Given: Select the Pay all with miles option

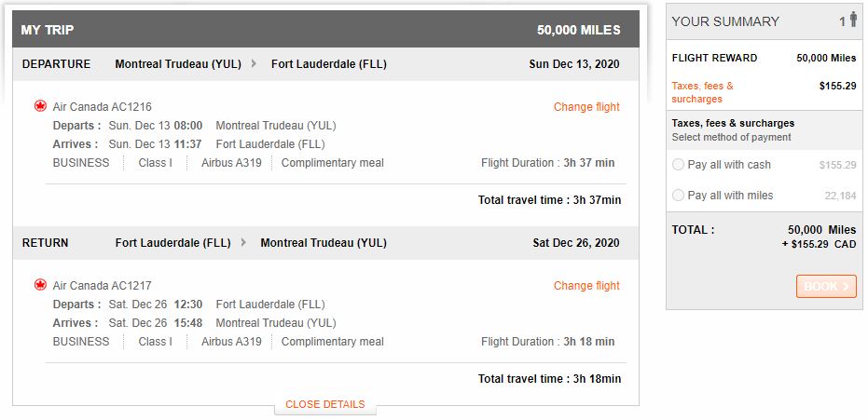Looking at the screenshot, I should point(678,196).
